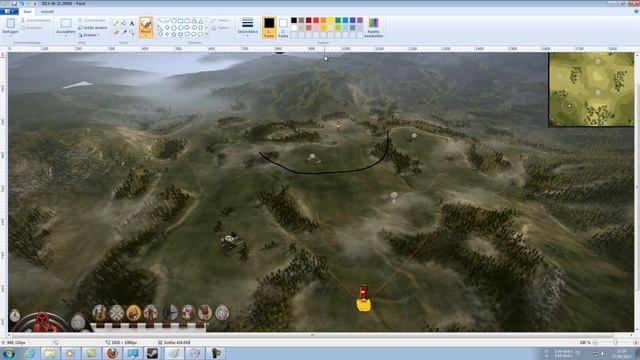Open Windows Start menu orb

tap(9, 353)
